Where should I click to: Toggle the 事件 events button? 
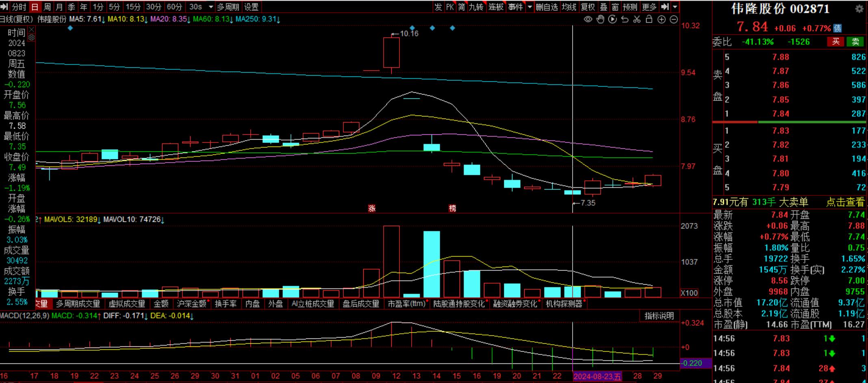coord(516,7)
